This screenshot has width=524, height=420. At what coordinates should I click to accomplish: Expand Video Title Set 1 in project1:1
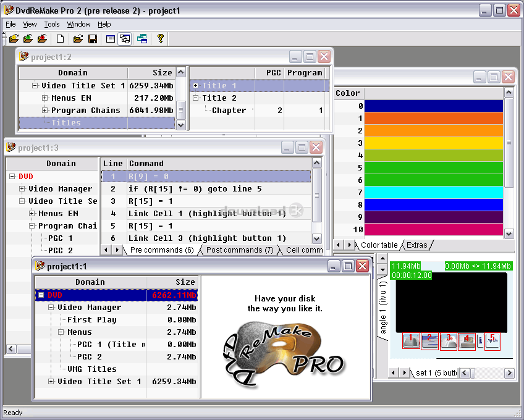pos(51,381)
